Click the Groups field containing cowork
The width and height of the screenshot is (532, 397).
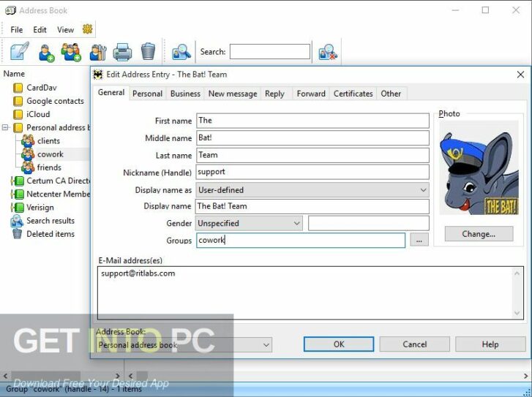(301, 240)
